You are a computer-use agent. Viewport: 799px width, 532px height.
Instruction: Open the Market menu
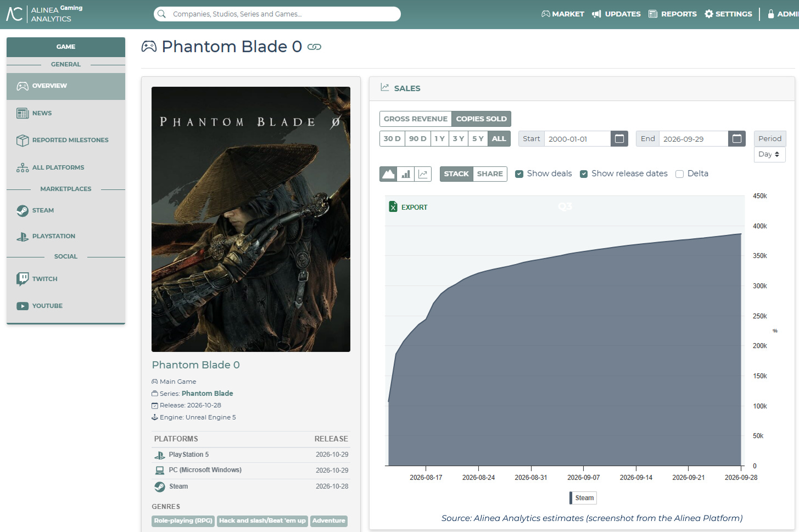click(563, 14)
